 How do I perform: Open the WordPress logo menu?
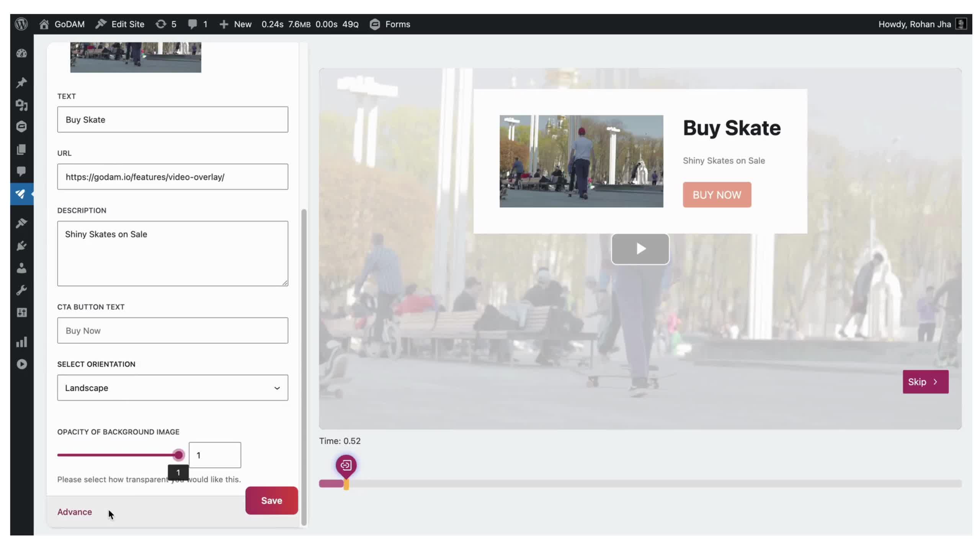coord(21,24)
